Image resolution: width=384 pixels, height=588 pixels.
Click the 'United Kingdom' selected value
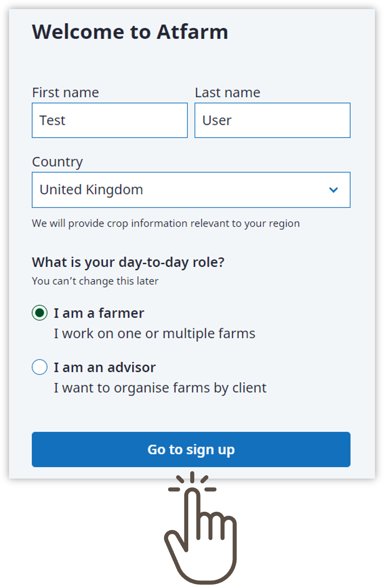point(91,190)
